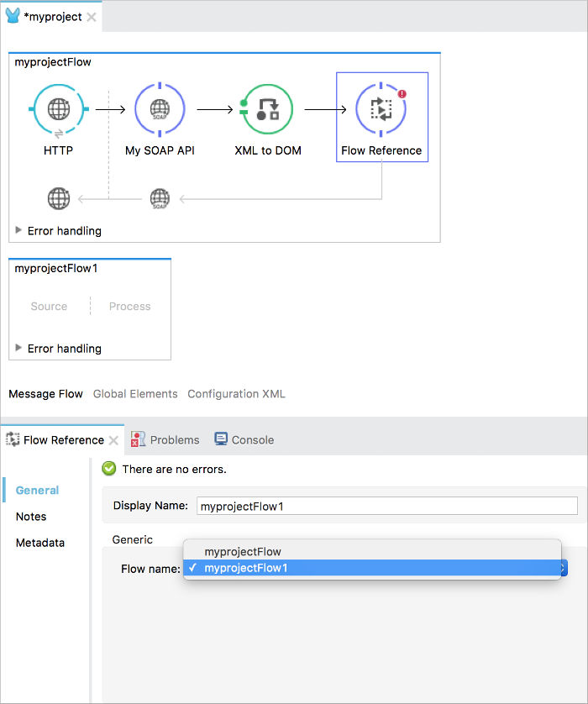Viewport: 588px width, 704px height.
Task: Click the red error badge on Flow Reference
Action: click(x=402, y=94)
